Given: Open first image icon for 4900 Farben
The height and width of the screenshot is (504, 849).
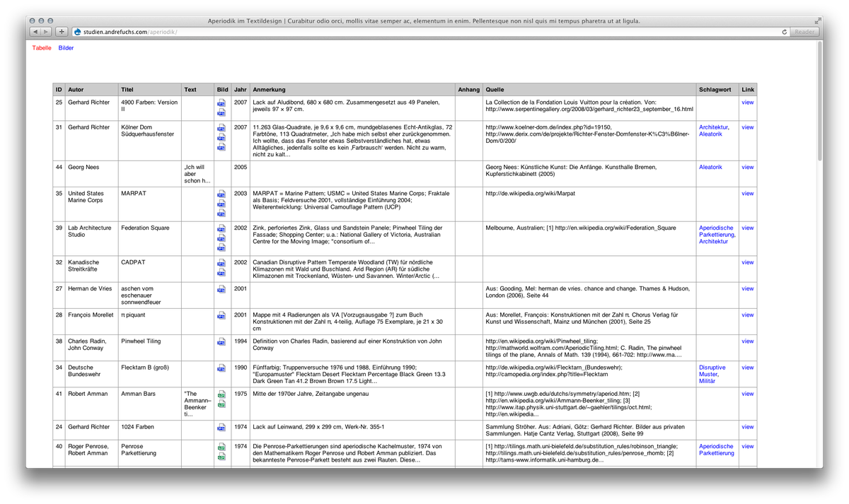Looking at the screenshot, I should point(221,103).
